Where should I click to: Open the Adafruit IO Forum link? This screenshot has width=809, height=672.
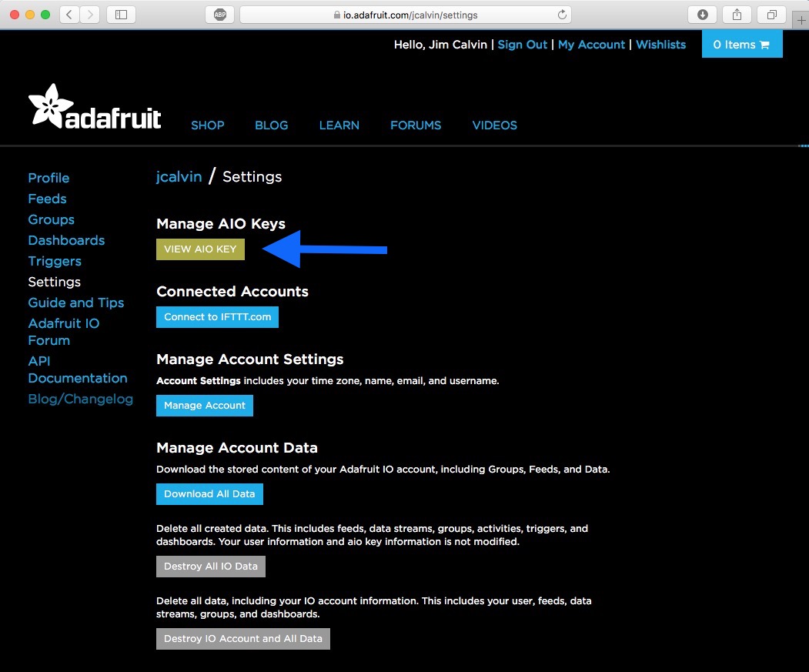pyautogui.click(x=63, y=331)
